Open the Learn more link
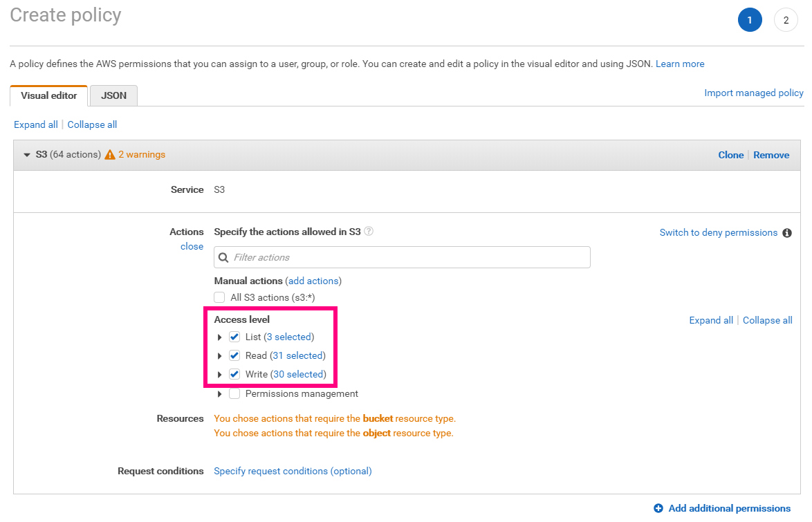The height and width of the screenshot is (522, 812). [680, 64]
